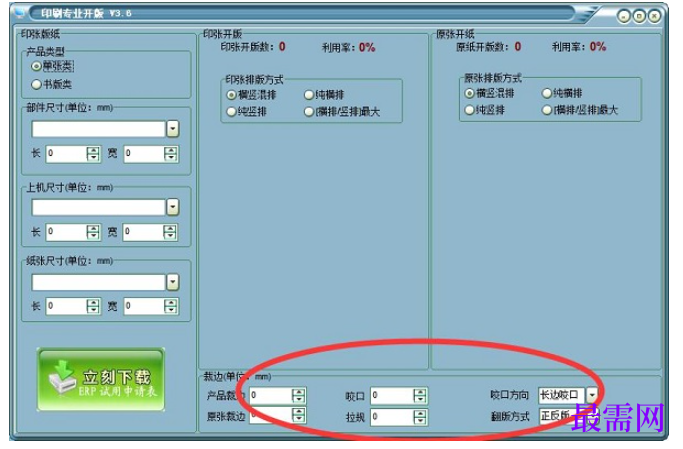Click the 咬口 value field
683x449 pixels.
[392, 395]
